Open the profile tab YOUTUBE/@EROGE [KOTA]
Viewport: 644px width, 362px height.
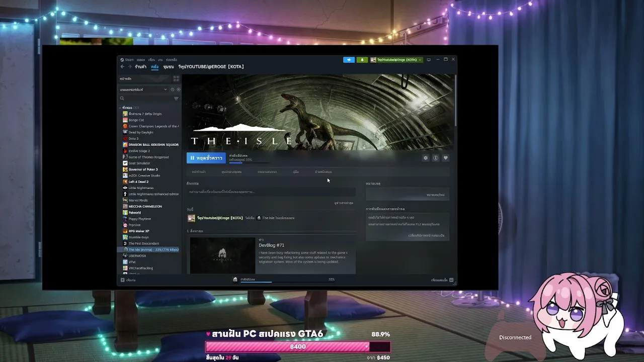[211, 66]
